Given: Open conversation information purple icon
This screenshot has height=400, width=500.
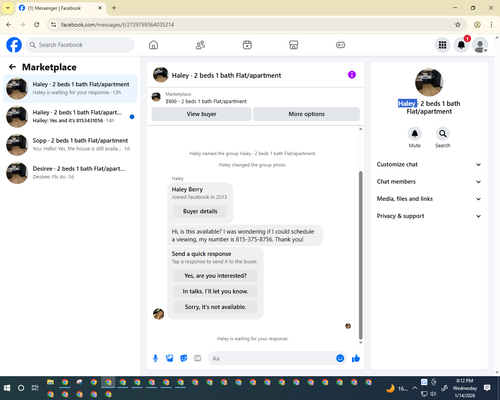Looking at the screenshot, I should click(352, 75).
